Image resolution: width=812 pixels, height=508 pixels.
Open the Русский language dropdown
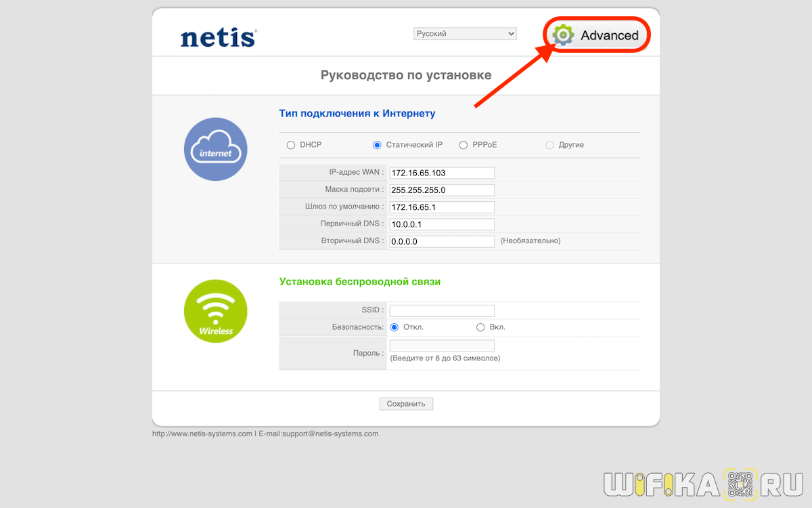(465, 34)
